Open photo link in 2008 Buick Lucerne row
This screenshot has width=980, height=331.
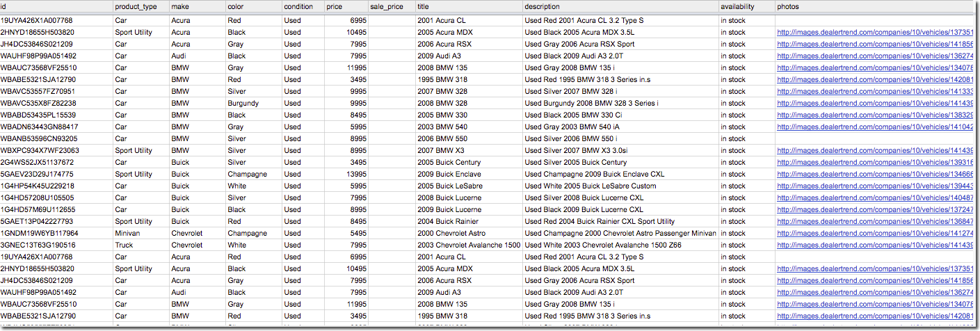874,197
